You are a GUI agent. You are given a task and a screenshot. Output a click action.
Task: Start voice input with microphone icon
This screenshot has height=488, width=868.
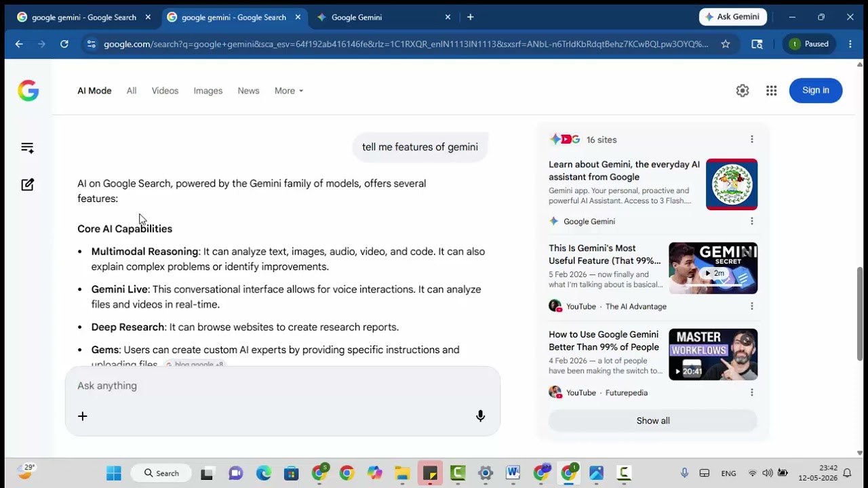(480, 416)
